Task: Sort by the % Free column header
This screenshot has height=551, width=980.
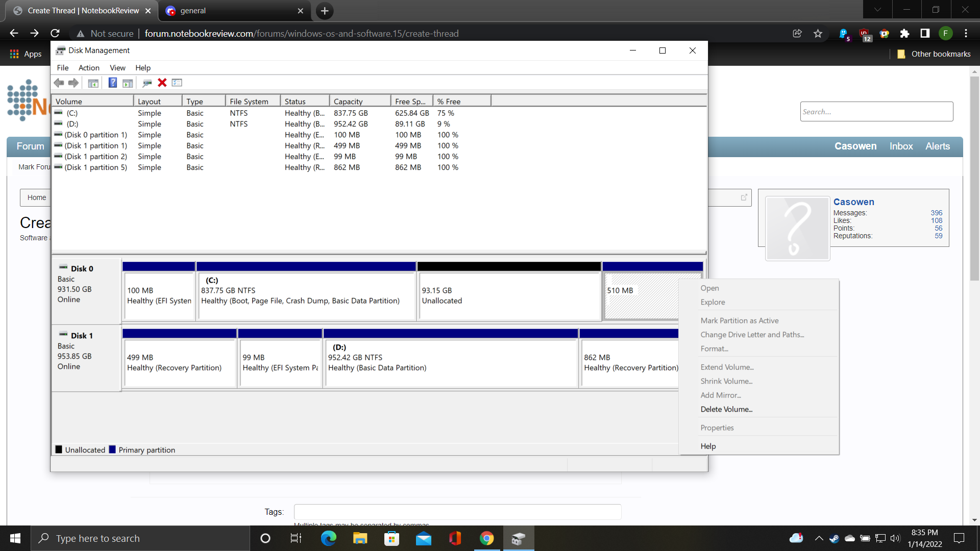Action: coord(462,102)
